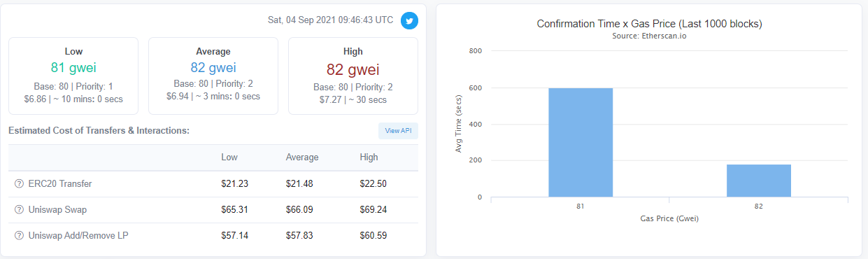Click the $69.24 Uniswap Swap high cost
868x259 pixels.
pyautogui.click(x=373, y=209)
